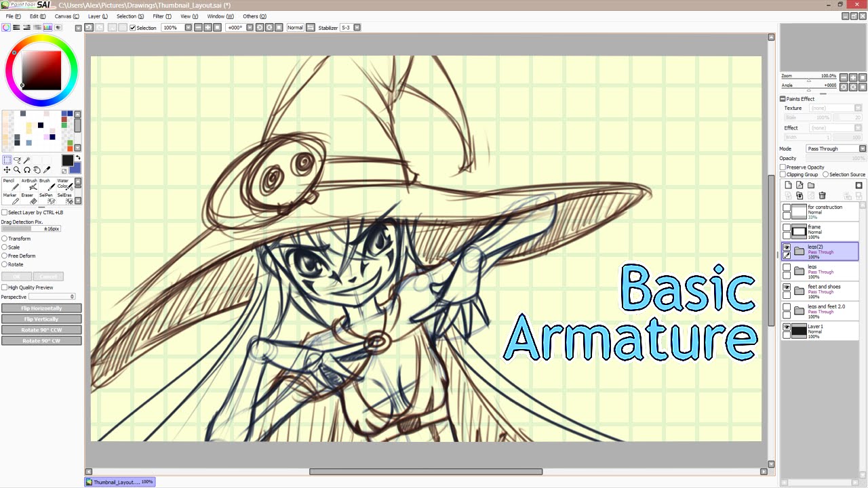Select the rotate view tool
The height and width of the screenshot is (488, 868).
(x=27, y=170)
